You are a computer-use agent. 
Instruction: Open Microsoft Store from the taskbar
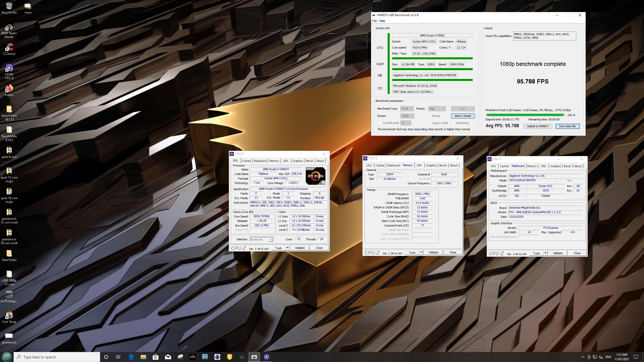(155, 357)
